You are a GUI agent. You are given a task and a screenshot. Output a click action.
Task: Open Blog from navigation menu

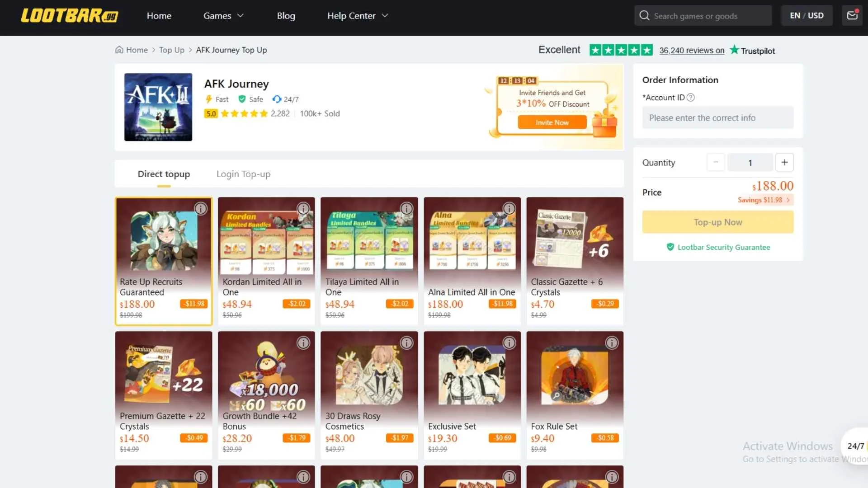pyautogui.click(x=286, y=16)
